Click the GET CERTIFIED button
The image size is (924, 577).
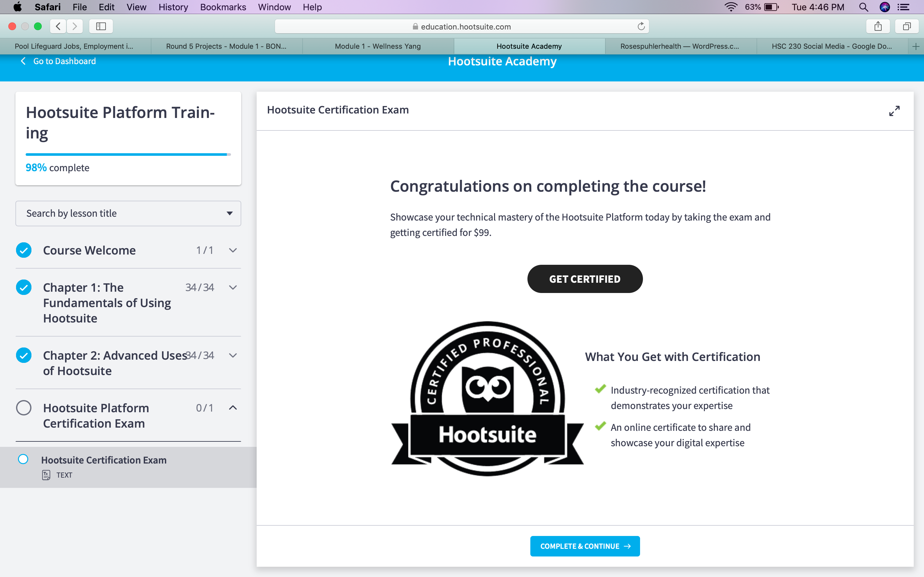(x=585, y=279)
